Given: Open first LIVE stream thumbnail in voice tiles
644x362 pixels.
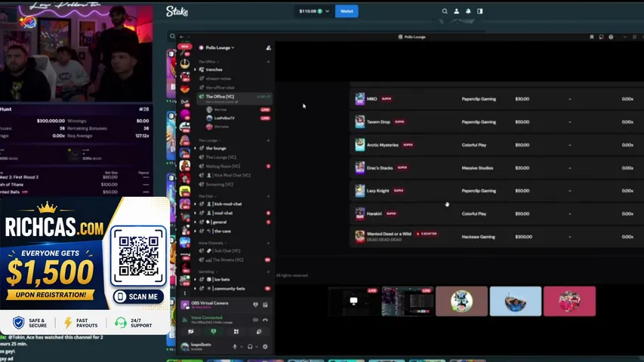Looking at the screenshot, I should coord(353,301).
